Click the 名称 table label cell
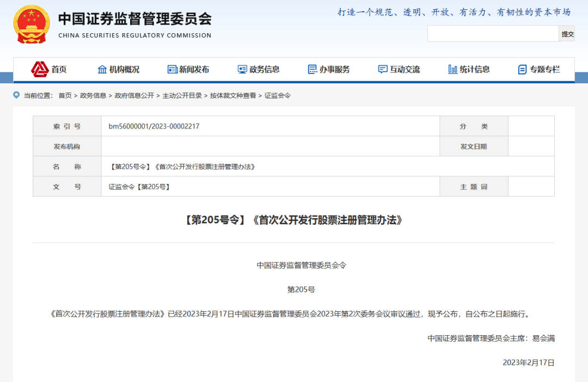588x382 pixels. [67, 167]
